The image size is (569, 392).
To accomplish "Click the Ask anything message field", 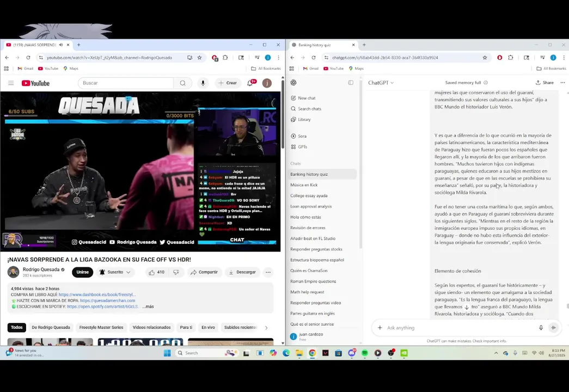I will pyautogui.click(x=461, y=328).
